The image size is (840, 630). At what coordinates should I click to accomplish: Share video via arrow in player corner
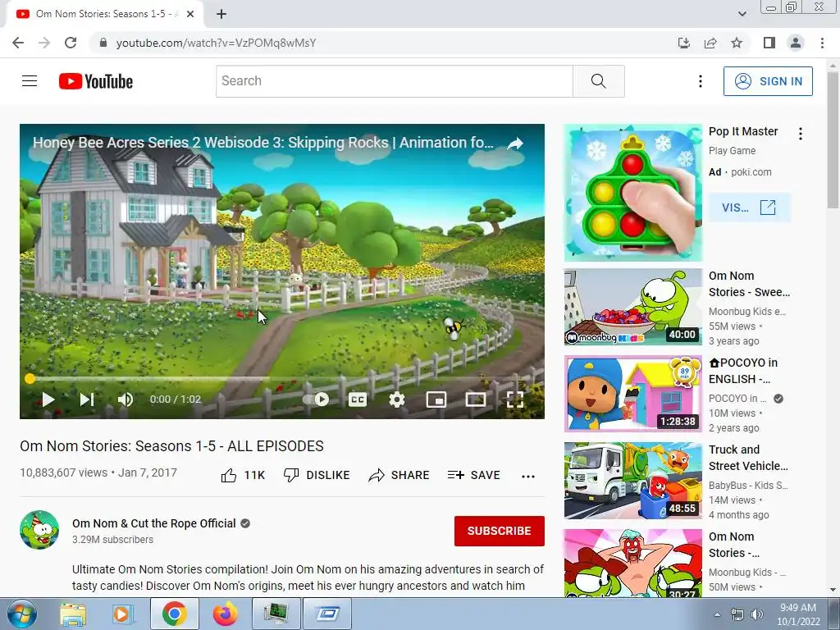[515, 144]
